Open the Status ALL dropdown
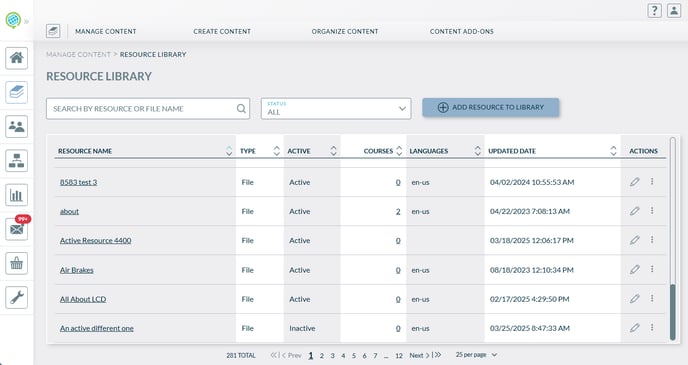This screenshot has width=688, height=365. tap(336, 108)
